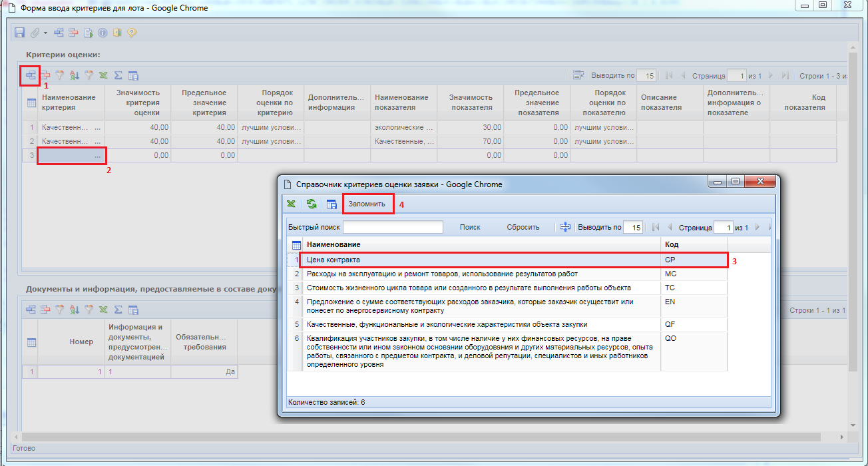Delete row icon in Критерии оценки toolbar
868x466 pixels.
pyautogui.click(x=45, y=75)
